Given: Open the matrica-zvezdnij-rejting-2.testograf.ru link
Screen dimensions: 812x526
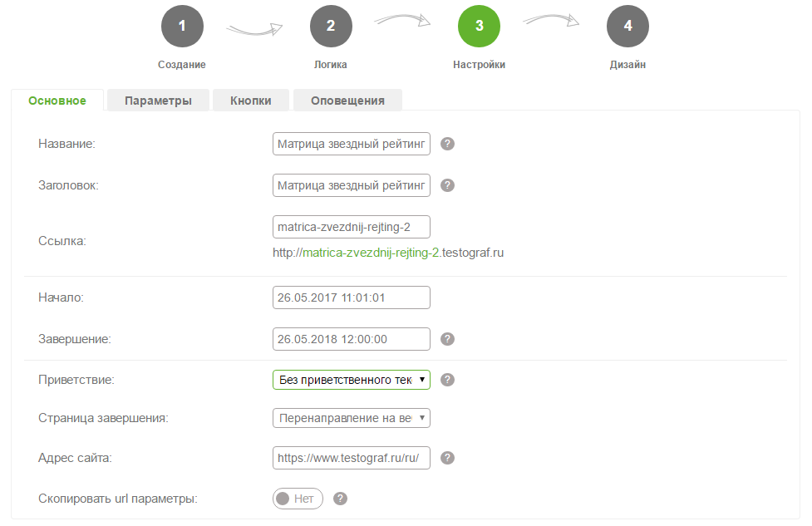Looking at the screenshot, I should [x=388, y=253].
